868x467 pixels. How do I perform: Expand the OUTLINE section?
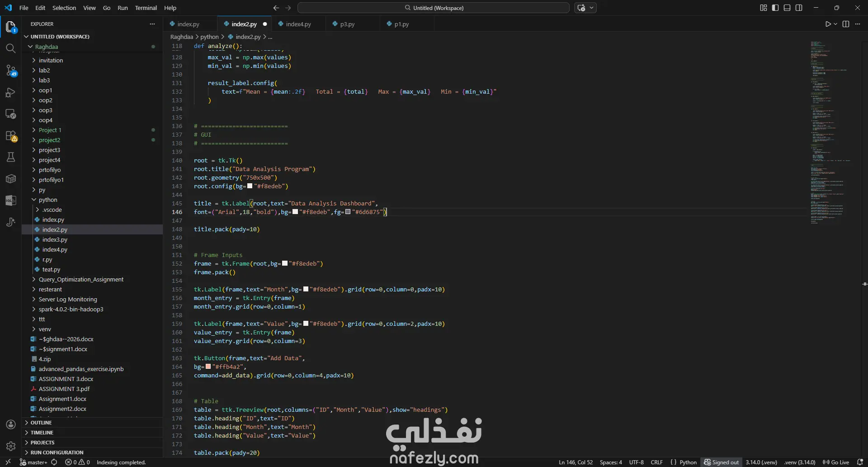[x=41, y=423]
